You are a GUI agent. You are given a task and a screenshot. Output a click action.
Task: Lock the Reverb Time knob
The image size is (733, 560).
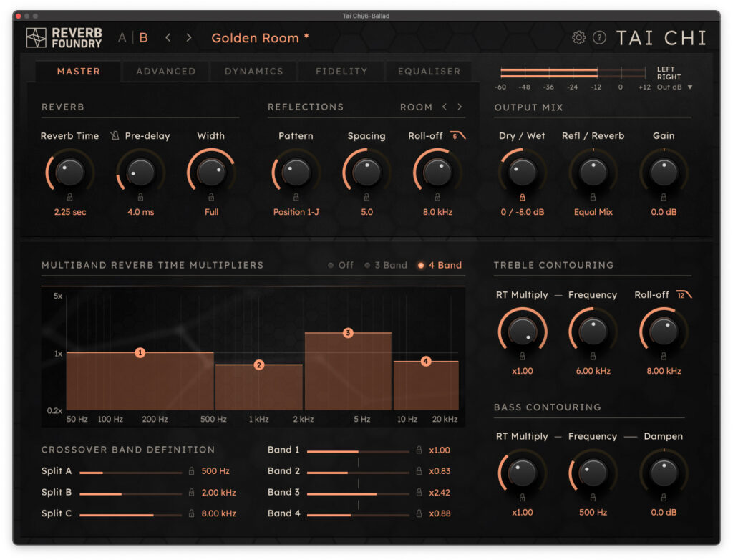tap(69, 197)
